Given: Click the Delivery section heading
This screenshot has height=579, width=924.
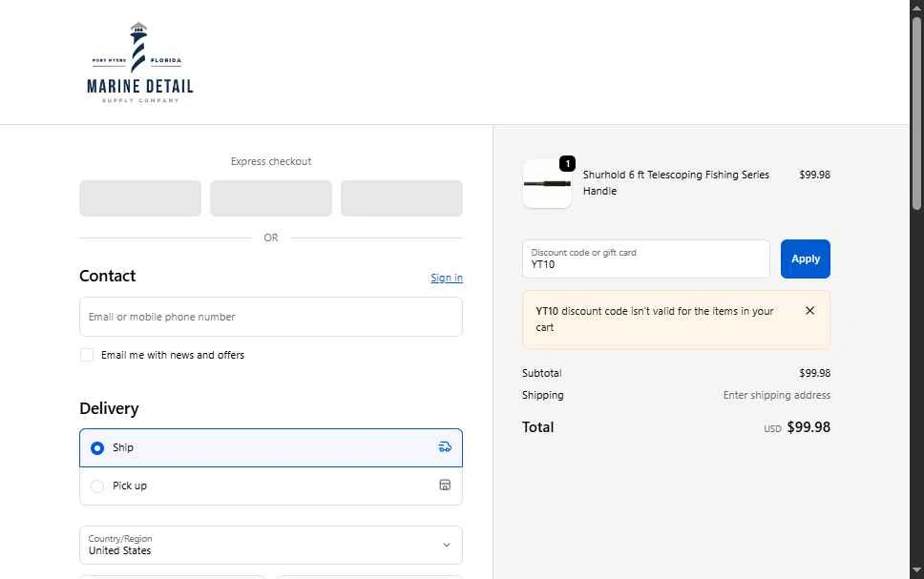Looking at the screenshot, I should 109,408.
